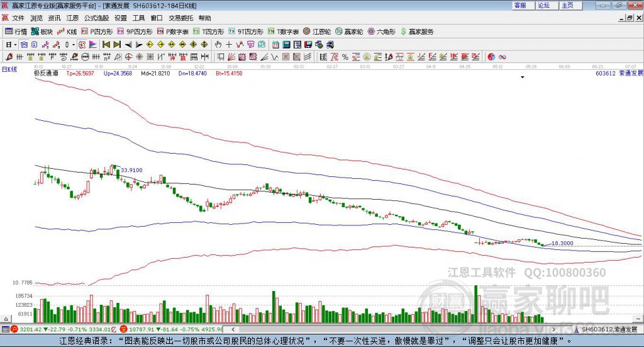Switch to the K线 chart view
This screenshot has width=644, height=347.
tap(67, 31)
